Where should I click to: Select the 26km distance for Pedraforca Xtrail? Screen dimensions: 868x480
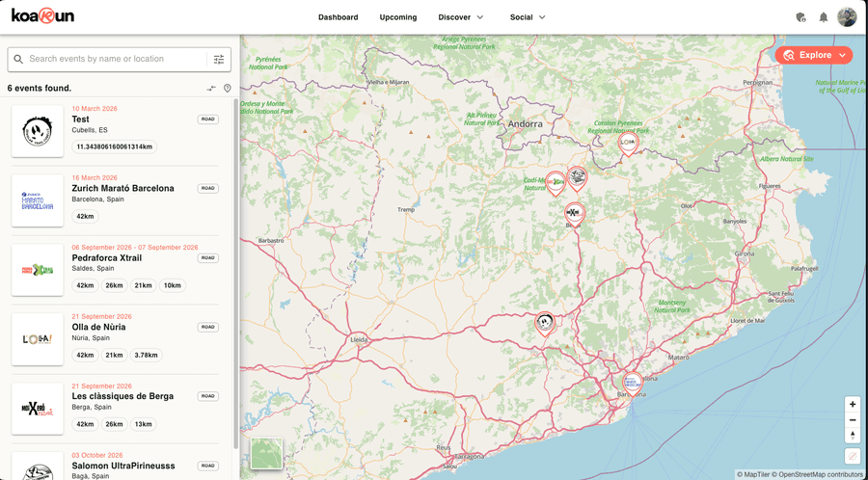[114, 285]
